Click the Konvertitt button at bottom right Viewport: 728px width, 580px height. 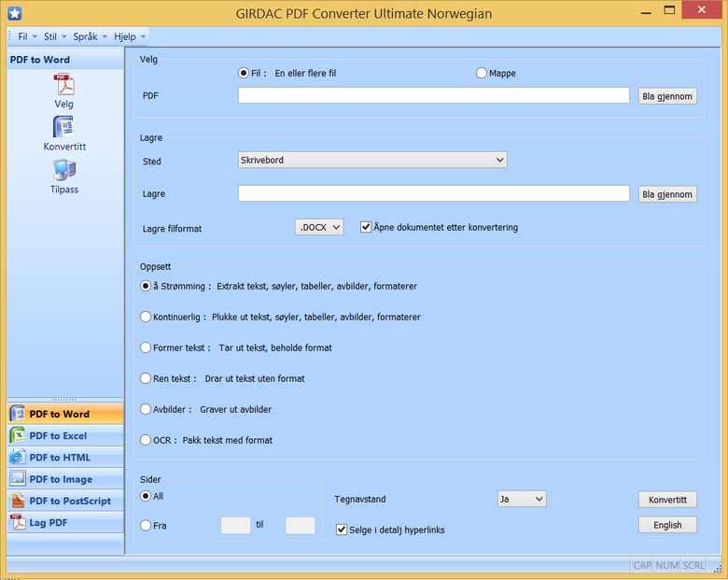pos(667,500)
